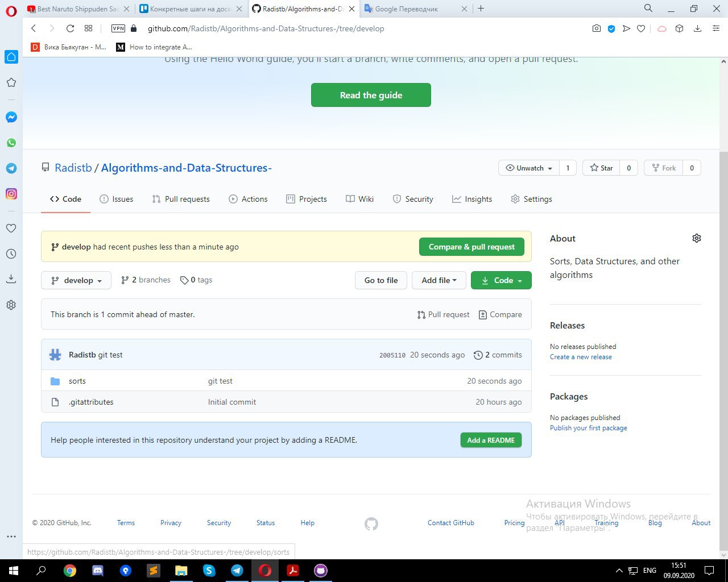Open WhatsApp in Opera sidebar

tap(11, 143)
